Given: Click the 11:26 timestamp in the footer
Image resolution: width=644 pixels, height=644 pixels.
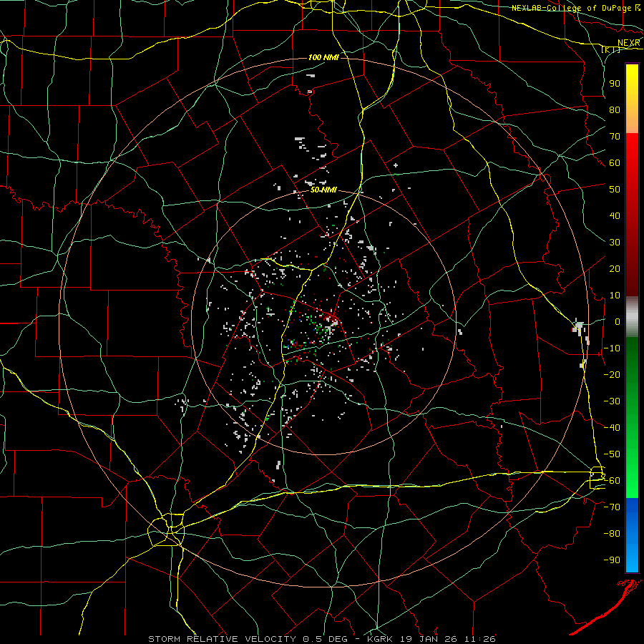Looking at the screenshot, I should pyautogui.click(x=481, y=639).
